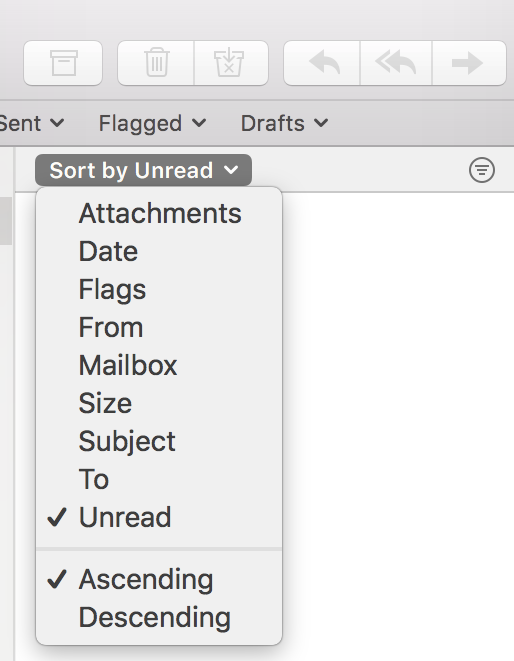Image resolution: width=514 pixels, height=661 pixels.
Task: Open the Sort by Unread dropdown
Action: pos(143,170)
